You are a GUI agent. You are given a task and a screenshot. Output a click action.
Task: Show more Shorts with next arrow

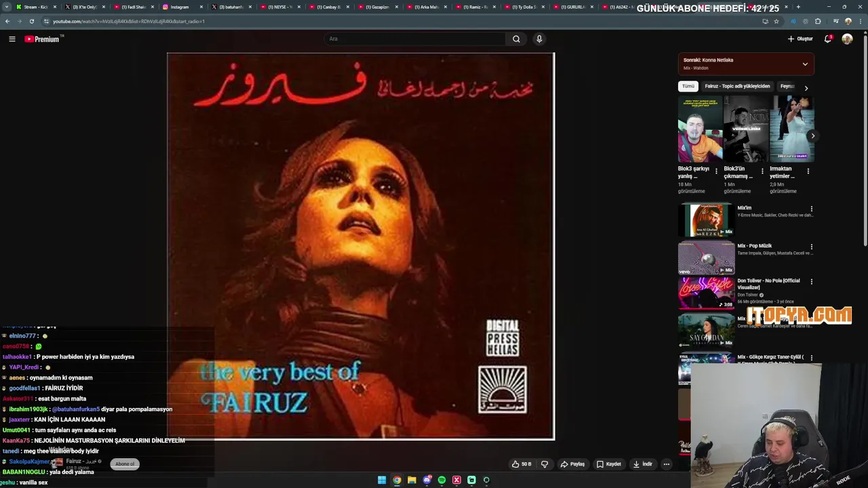812,136
